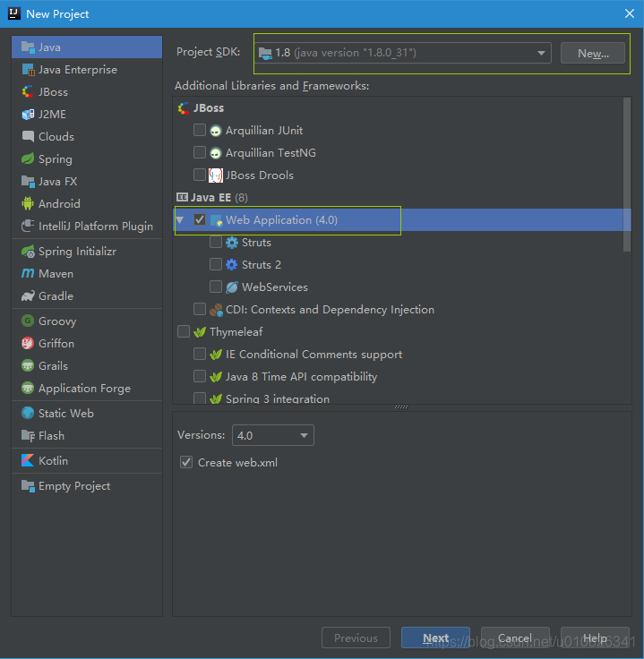This screenshot has height=659, width=644.
Task: Check Java 8 Time API compatibility
Action: pyautogui.click(x=199, y=376)
